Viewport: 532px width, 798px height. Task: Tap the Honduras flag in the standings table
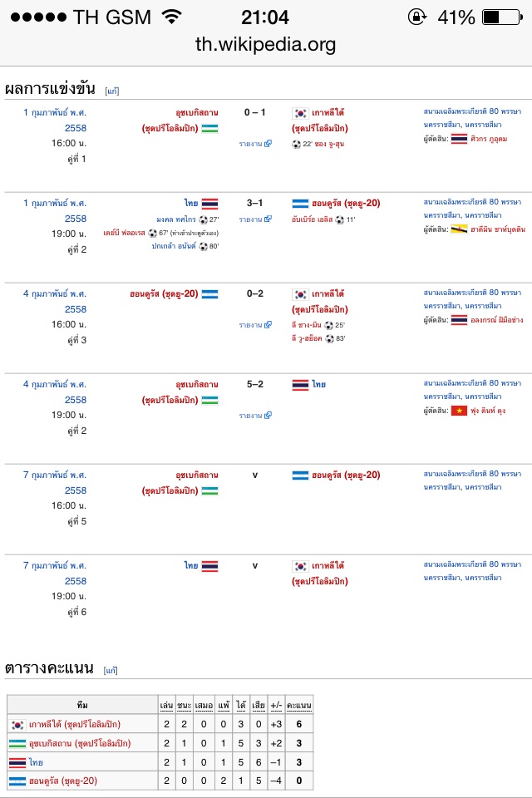[17, 781]
